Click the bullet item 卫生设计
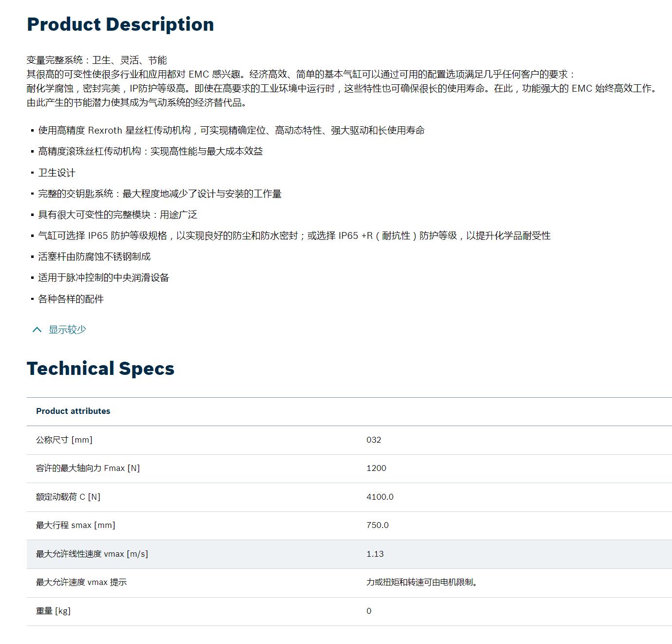Image resolution: width=672 pixels, height=644 pixels. pyautogui.click(x=57, y=173)
